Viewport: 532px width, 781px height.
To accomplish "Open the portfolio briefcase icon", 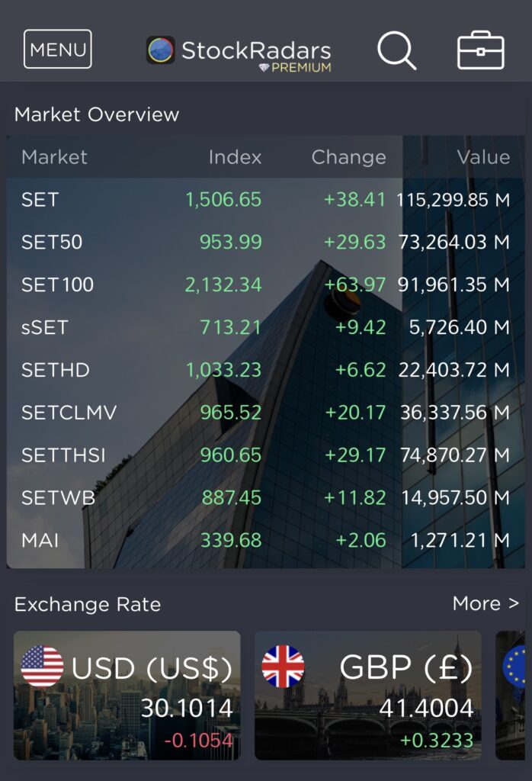I will 480,50.
